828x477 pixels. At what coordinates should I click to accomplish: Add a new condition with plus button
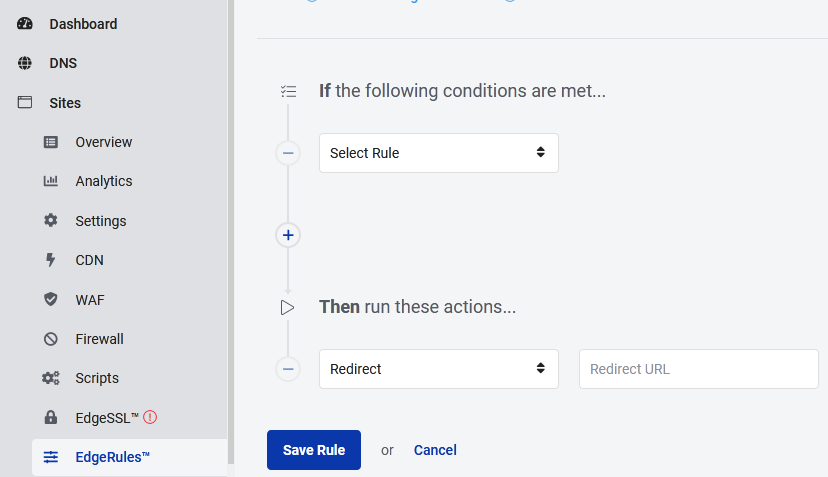click(x=288, y=235)
